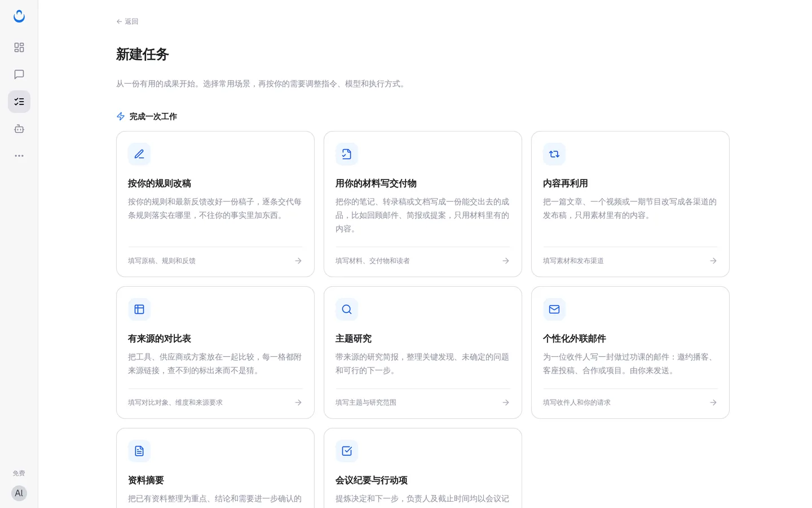Viewport: 812px width, 508px height.
Task: Click the arrow next to 填写收件人和你的请求
Action: coord(713,402)
